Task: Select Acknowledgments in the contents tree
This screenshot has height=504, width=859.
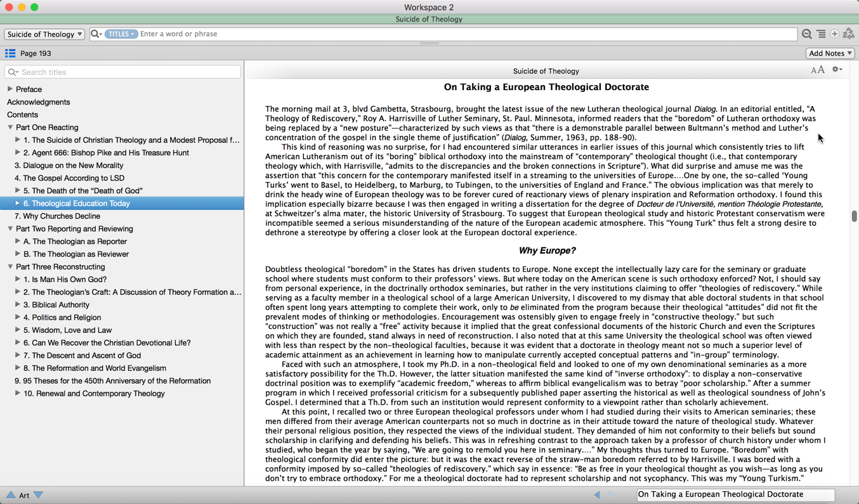Action: [39, 102]
